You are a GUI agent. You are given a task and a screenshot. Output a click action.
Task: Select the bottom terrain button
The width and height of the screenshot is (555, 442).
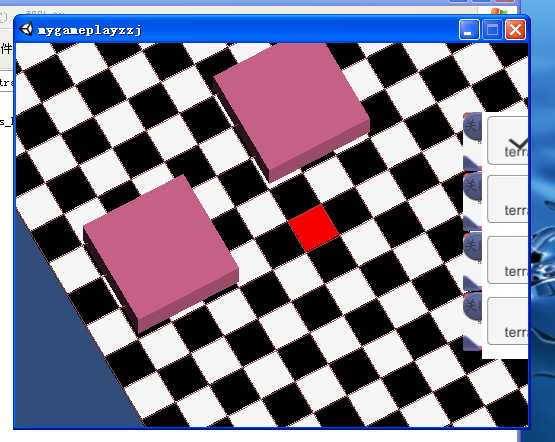click(x=508, y=321)
